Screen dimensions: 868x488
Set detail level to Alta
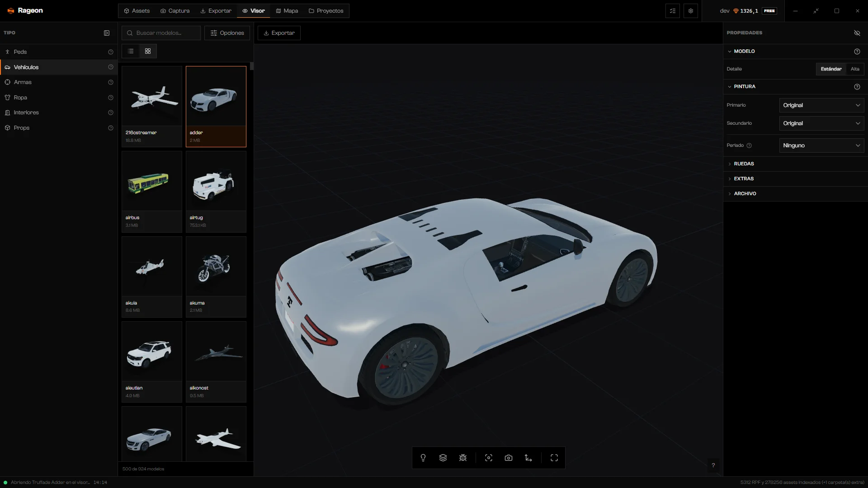[855, 69]
